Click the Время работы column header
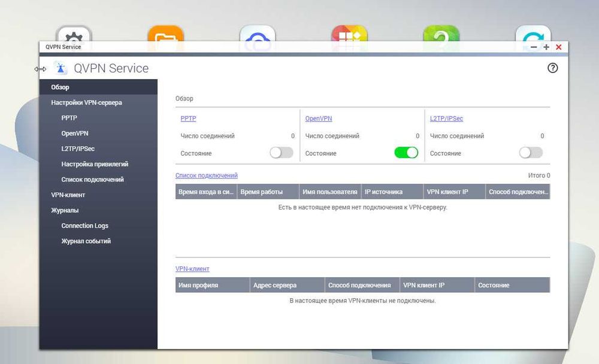This screenshot has height=364, width=599. point(268,192)
